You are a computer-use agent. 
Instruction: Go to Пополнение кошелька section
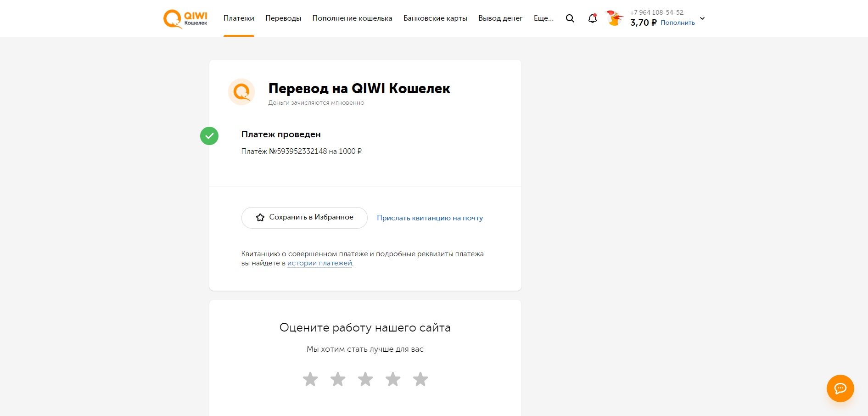click(x=352, y=18)
